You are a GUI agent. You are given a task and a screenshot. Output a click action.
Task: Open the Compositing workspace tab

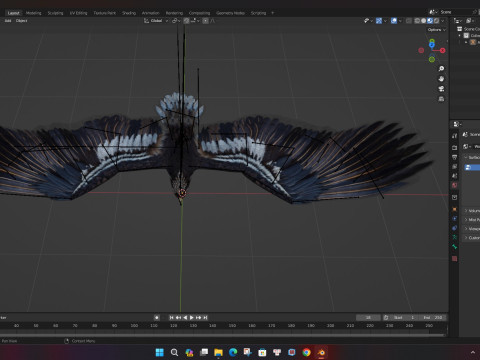199,13
